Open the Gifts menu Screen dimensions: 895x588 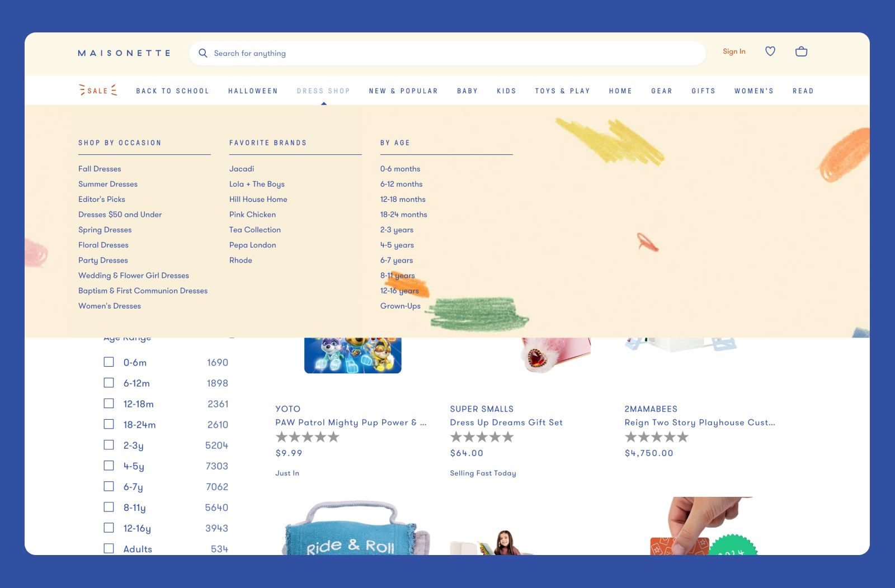click(703, 91)
